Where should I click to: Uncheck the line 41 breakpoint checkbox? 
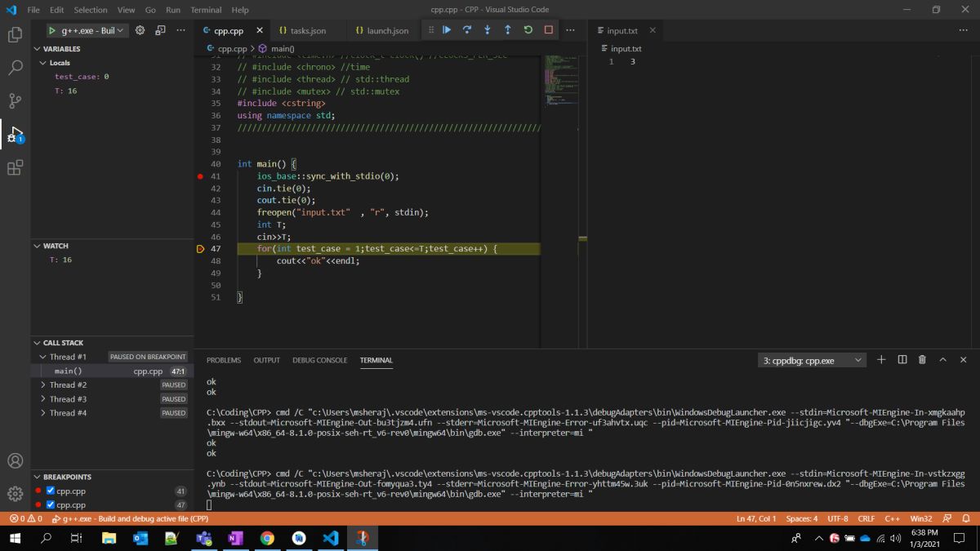51,491
